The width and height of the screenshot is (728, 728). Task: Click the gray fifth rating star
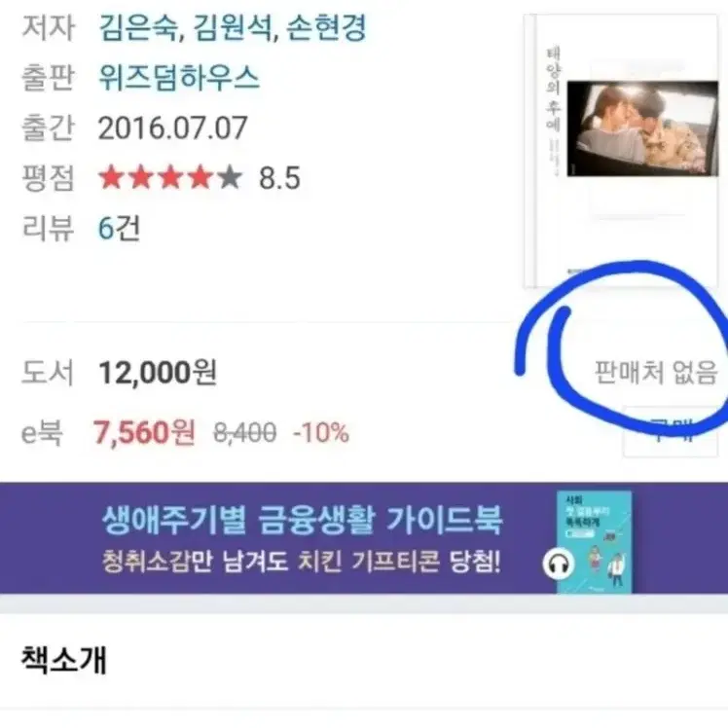pyautogui.click(x=230, y=178)
